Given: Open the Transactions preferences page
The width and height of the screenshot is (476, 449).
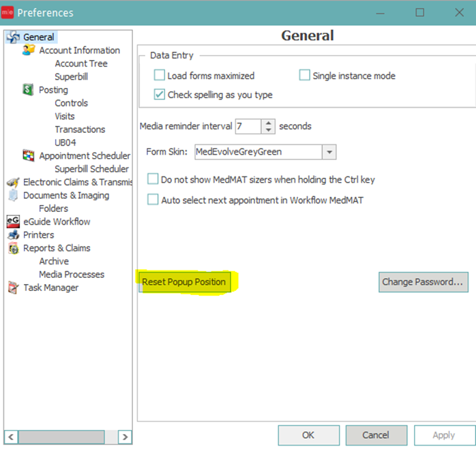Looking at the screenshot, I should (80, 129).
